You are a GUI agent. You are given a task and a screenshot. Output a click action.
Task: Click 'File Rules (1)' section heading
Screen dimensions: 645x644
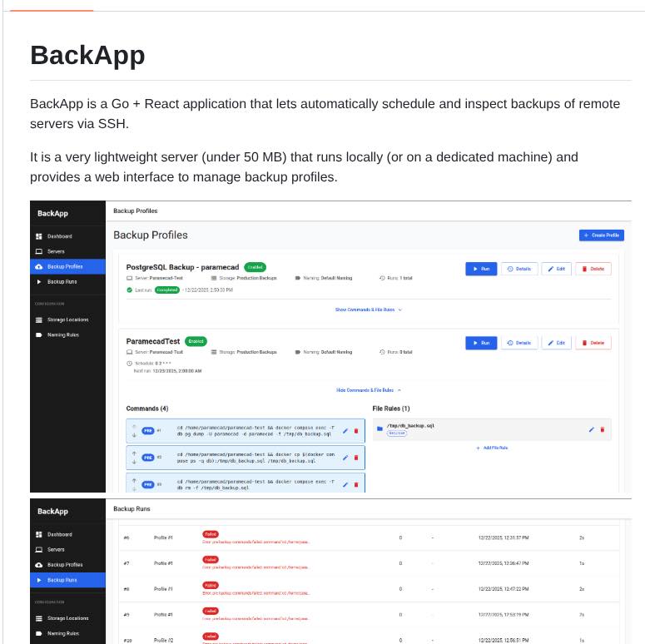click(391, 409)
